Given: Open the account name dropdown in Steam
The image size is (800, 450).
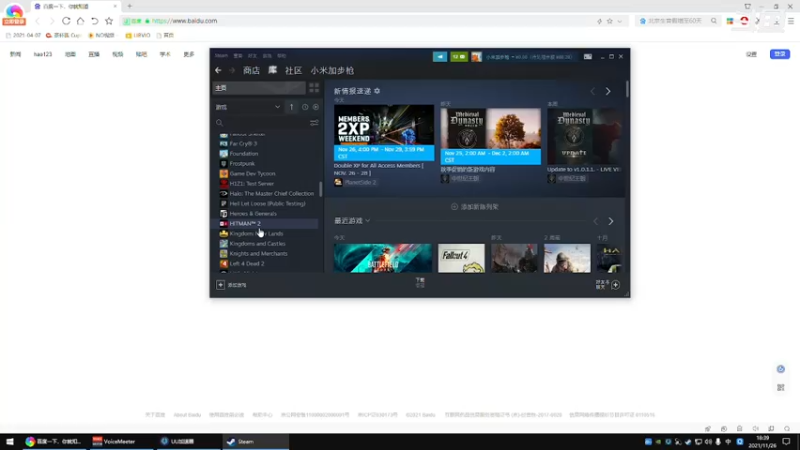Looking at the screenshot, I should [529, 57].
